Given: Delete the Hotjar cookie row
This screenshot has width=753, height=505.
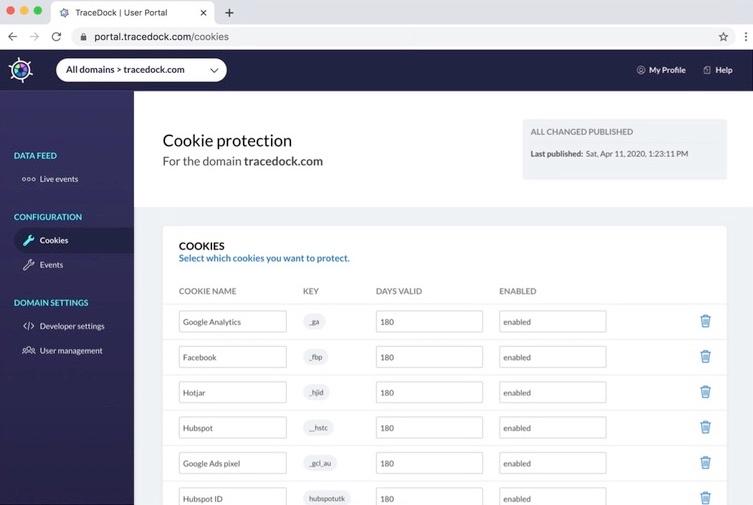Looking at the screenshot, I should coord(705,392).
